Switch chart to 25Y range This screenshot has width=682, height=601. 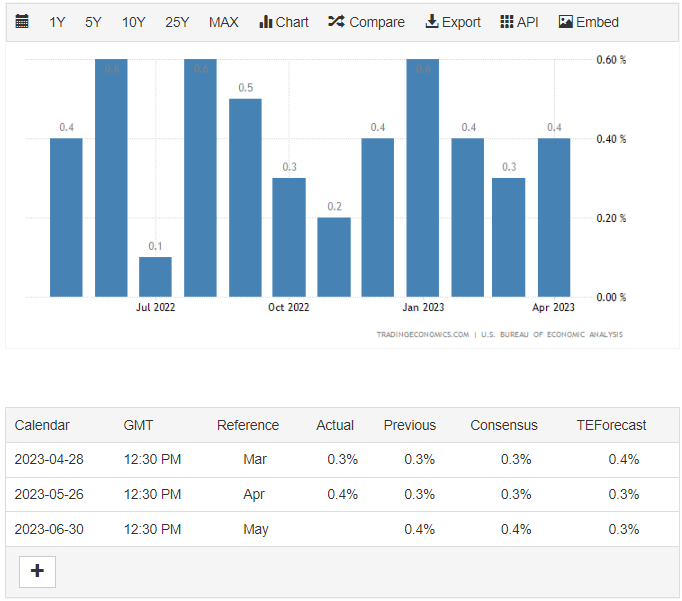(177, 22)
